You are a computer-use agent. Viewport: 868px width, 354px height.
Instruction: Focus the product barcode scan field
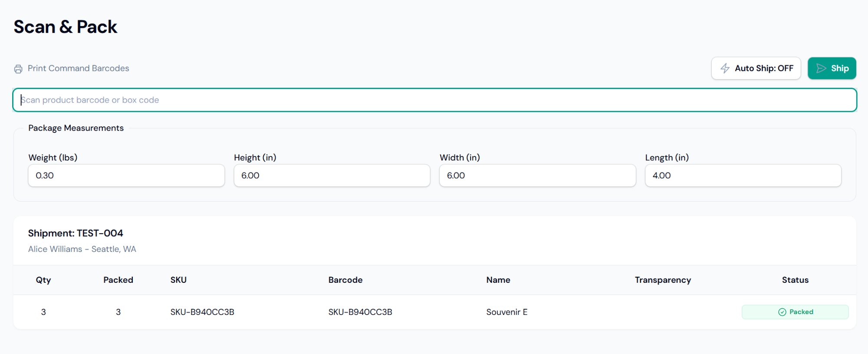coord(434,100)
